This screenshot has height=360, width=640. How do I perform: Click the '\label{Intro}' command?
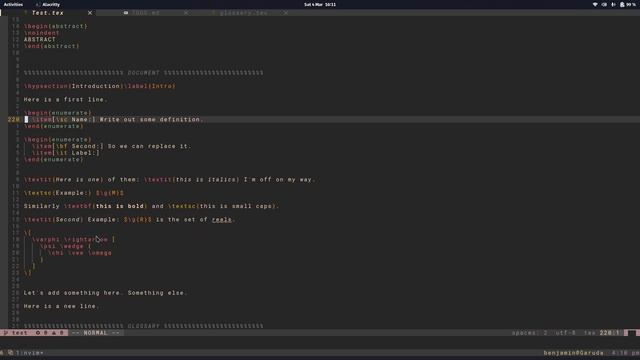(x=149, y=86)
